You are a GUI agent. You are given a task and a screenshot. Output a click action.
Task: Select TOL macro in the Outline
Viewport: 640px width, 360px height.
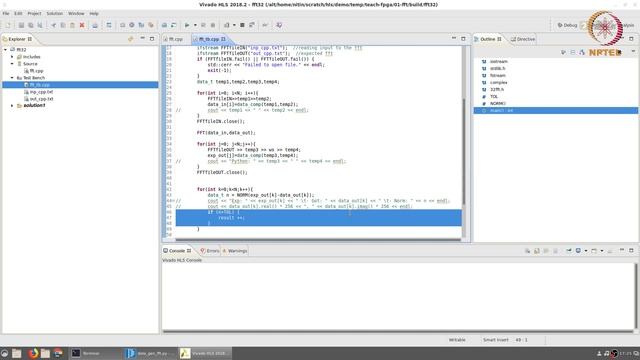click(x=494, y=97)
